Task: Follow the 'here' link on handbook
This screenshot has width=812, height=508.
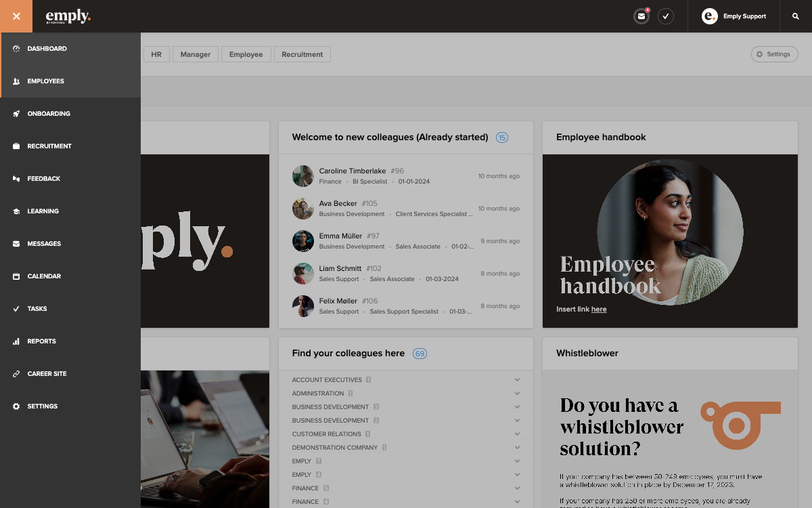Action: tap(599, 310)
